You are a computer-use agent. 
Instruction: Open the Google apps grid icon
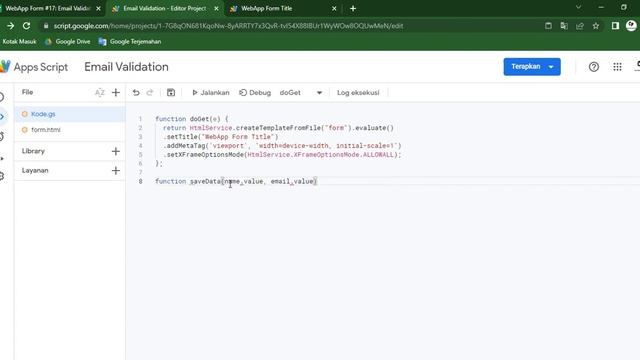pos(617,67)
